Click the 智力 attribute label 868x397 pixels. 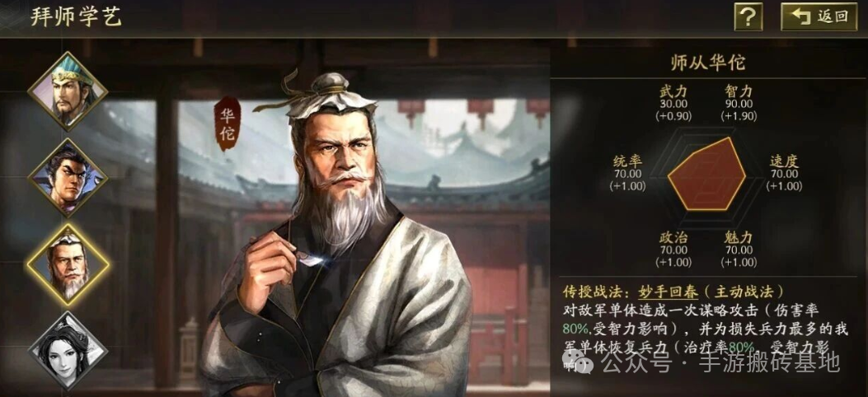pyautogui.click(x=739, y=91)
